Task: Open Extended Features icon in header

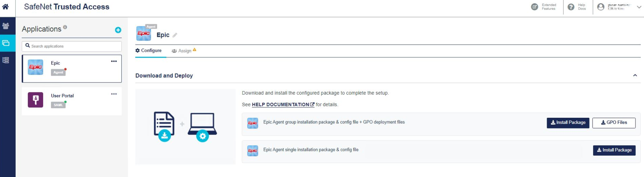Action: coord(535,7)
